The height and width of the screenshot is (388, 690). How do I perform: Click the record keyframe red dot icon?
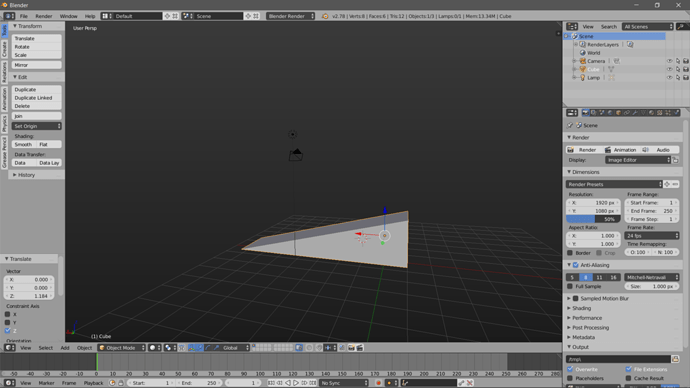(x=378, y=383)
